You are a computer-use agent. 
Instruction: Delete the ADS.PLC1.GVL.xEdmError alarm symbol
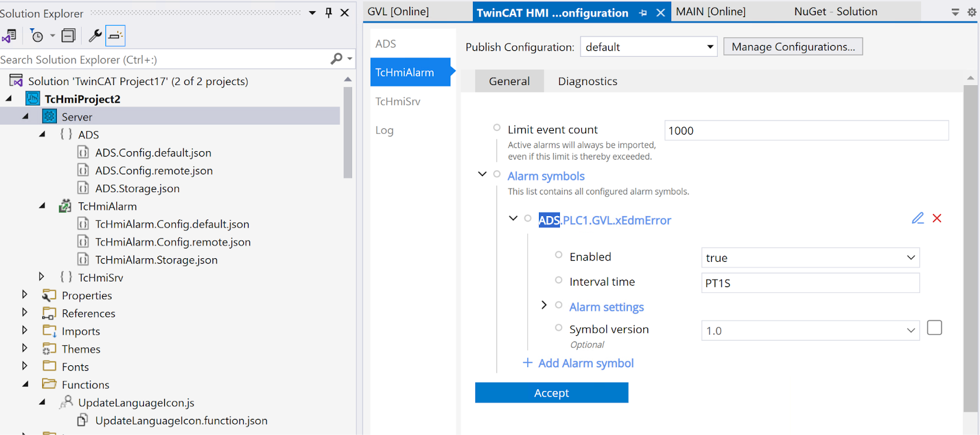click(937, 218)
